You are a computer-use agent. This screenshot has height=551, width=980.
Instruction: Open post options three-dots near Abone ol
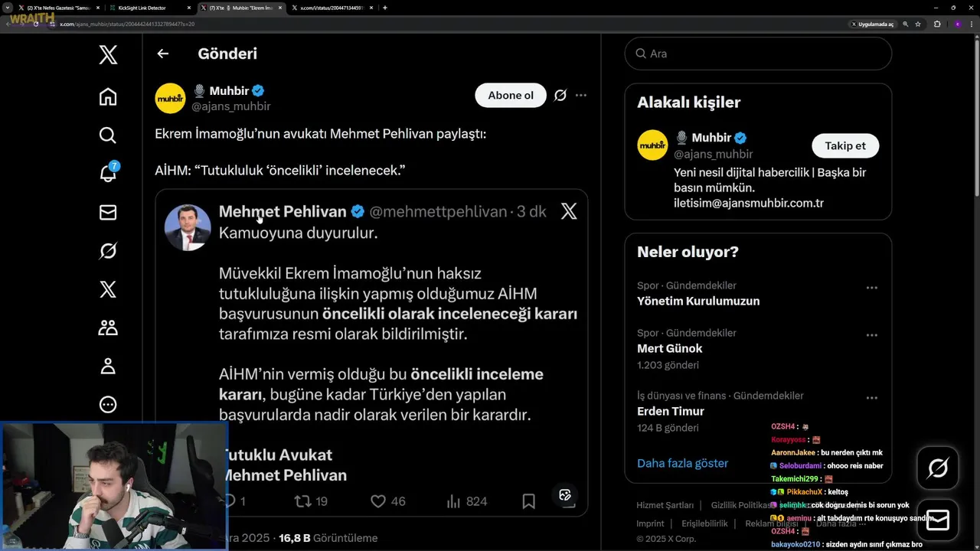point(581,96)
